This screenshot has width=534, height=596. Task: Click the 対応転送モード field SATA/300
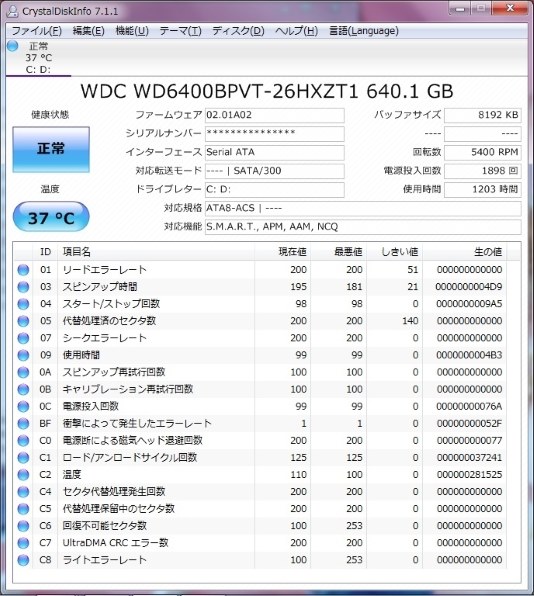pyautogui.click(x=274, y=171)
